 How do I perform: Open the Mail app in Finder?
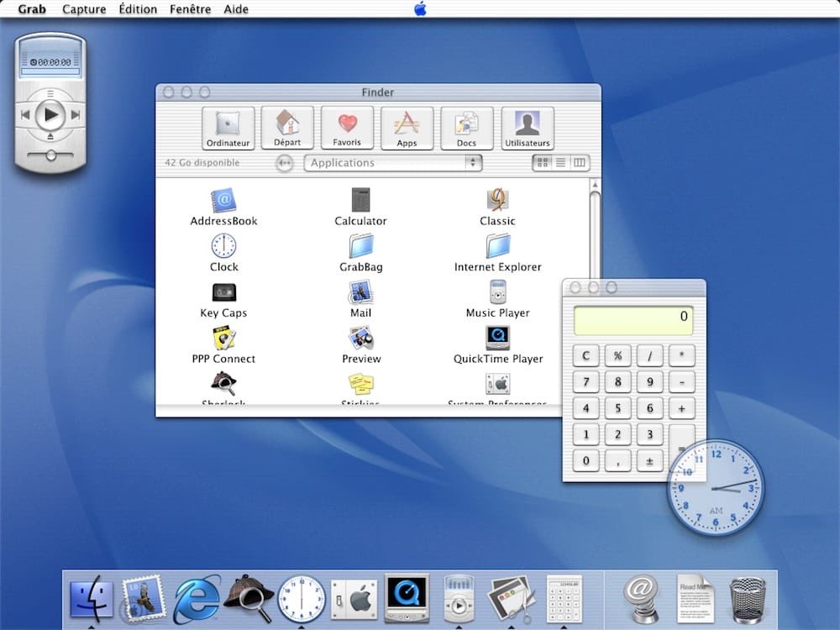360,292
